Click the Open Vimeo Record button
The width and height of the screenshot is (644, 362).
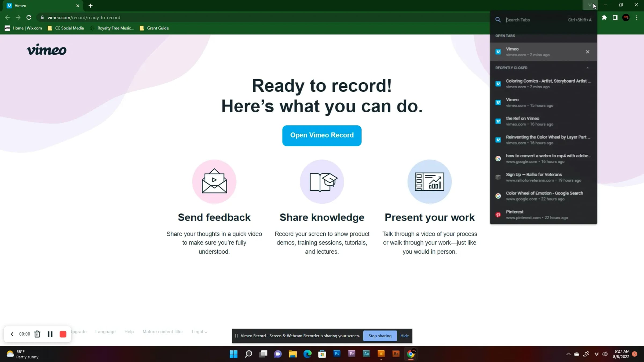click(x=322, y=135)
